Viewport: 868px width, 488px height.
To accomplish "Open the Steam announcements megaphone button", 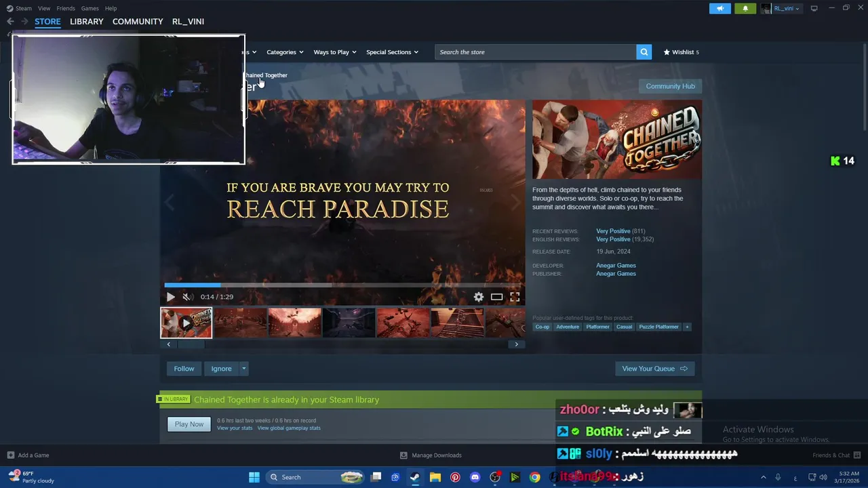I will (720, 8).
